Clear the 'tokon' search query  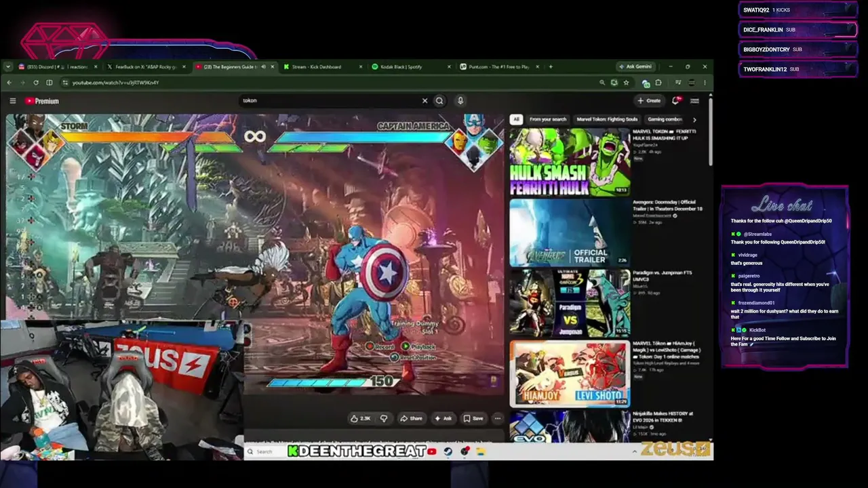pyautogui.click(x=425, y=100)
